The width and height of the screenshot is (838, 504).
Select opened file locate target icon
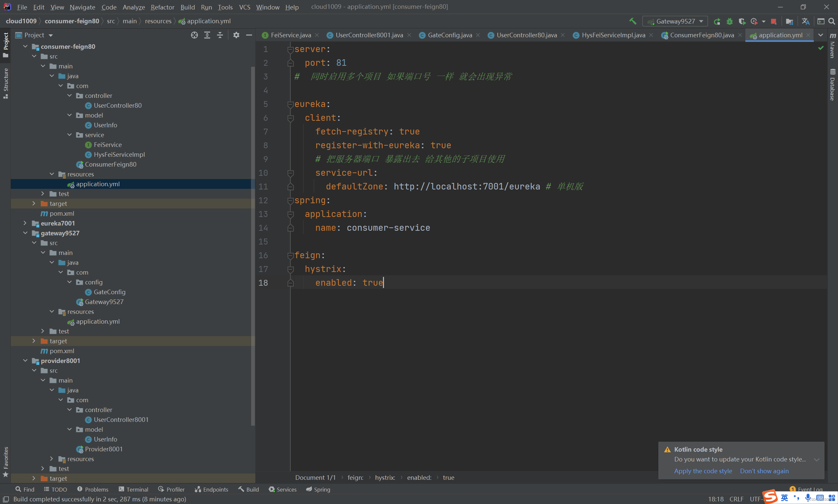194,35
